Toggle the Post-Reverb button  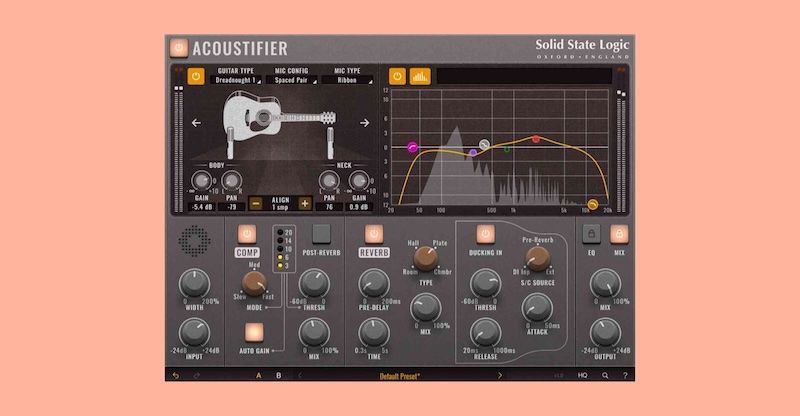[x=321, y=234]
